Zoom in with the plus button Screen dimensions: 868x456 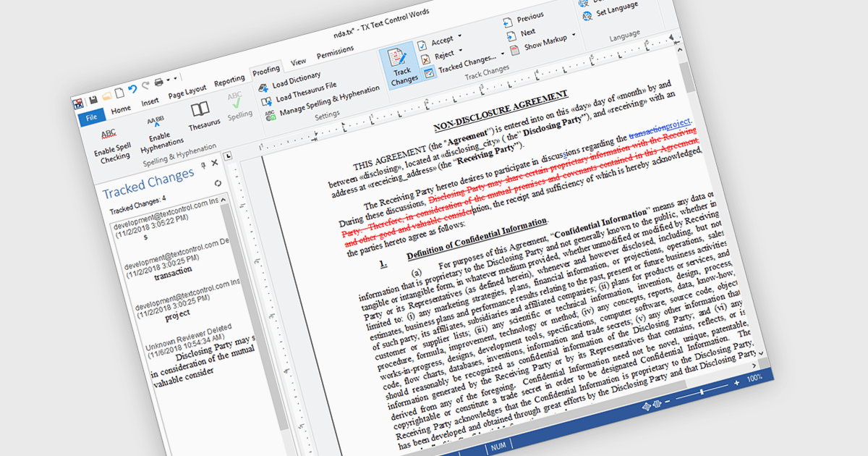tap(736, 381)
